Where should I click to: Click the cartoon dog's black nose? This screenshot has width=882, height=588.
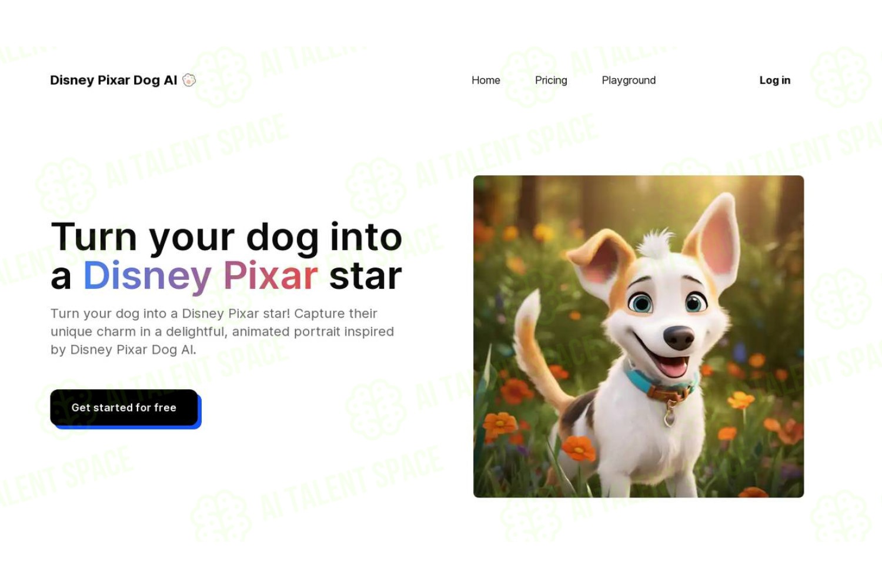tap(679, 337)
